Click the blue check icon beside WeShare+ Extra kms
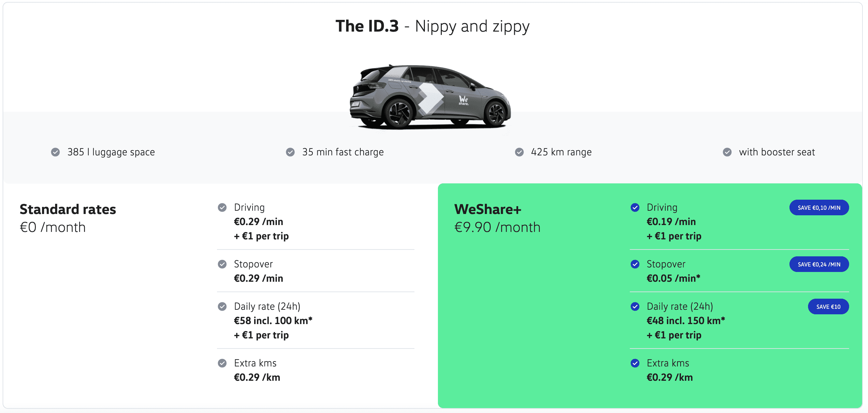The height and width of the screenshot is (413, 868). click(x=635, y=363)
